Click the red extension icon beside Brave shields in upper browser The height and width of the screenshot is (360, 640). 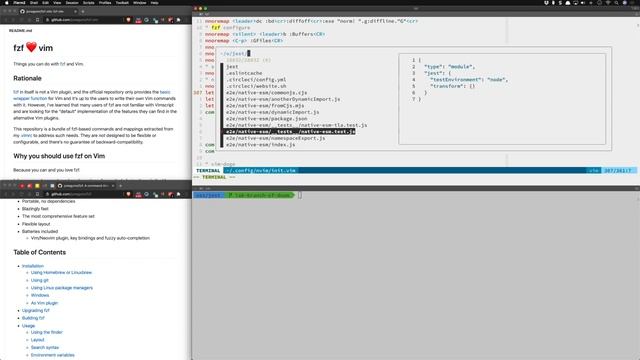[x=138, y=20]
